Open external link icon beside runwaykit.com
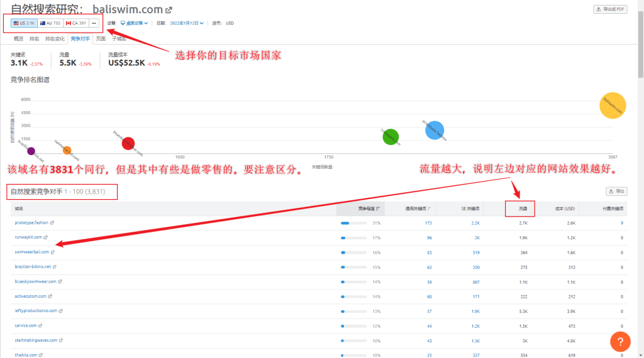The height and width of the screenshot is (358, 644). [46, 237]
